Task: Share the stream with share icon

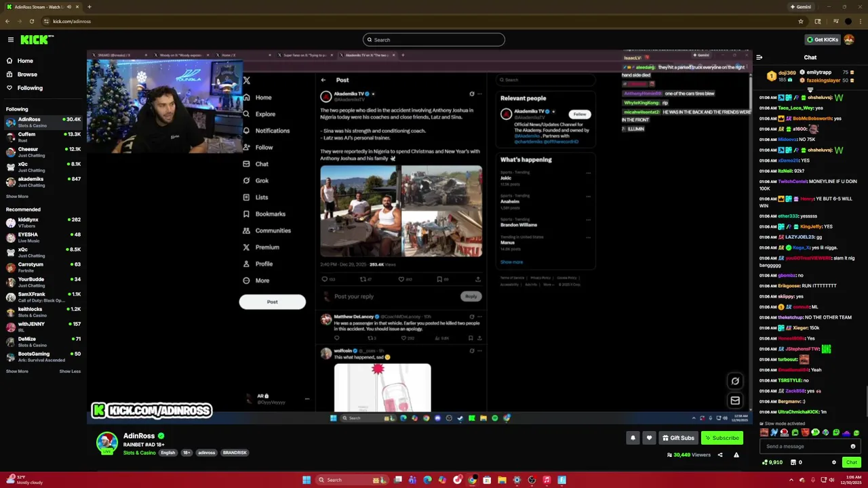Action: (720, 455)
